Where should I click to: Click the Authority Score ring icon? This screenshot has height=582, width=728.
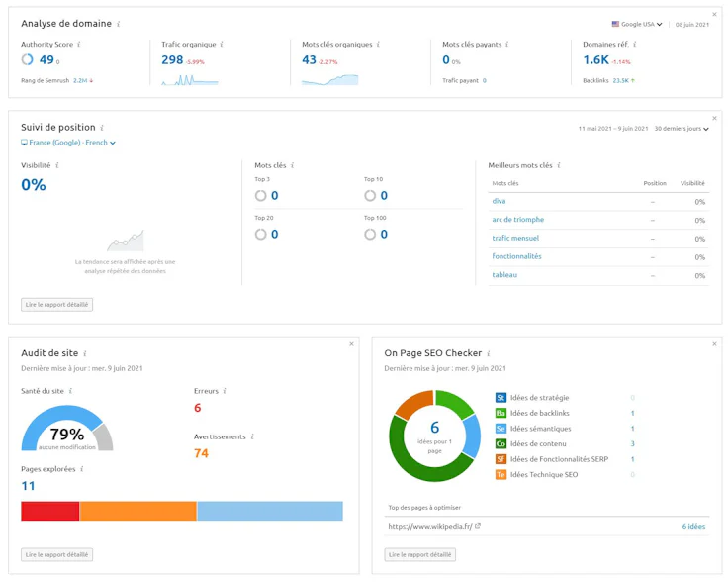pyautogui.click(x=28, y=59)
